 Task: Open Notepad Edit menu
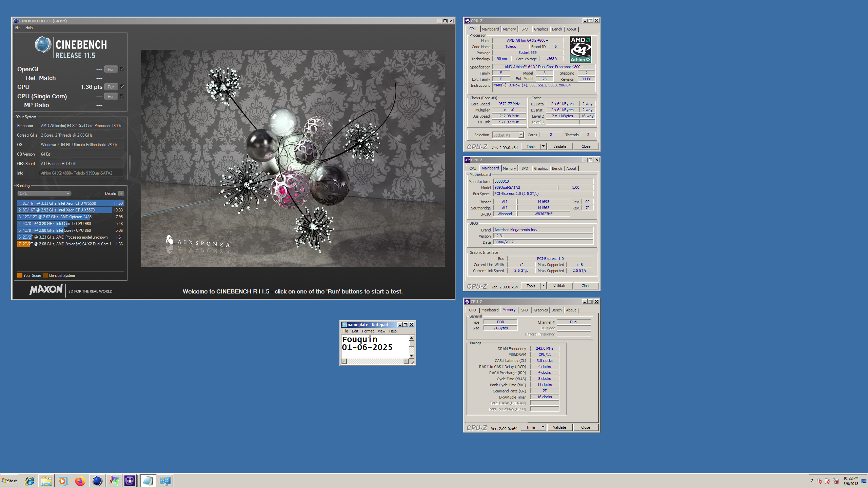(355, 331)
